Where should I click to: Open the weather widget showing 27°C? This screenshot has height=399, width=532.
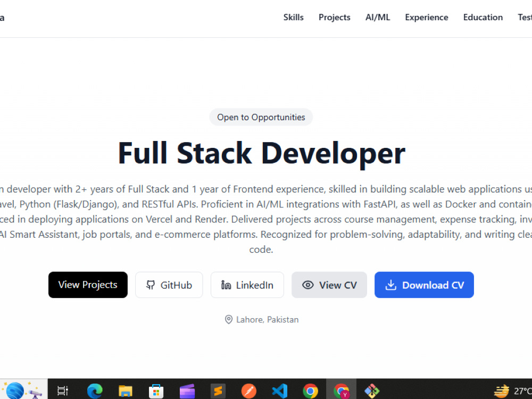512,391
